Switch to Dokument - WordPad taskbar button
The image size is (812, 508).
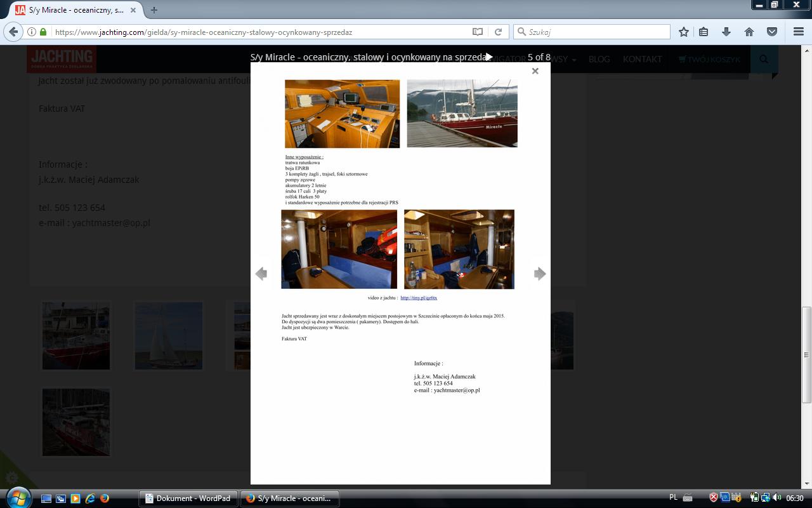coord(188,498)
